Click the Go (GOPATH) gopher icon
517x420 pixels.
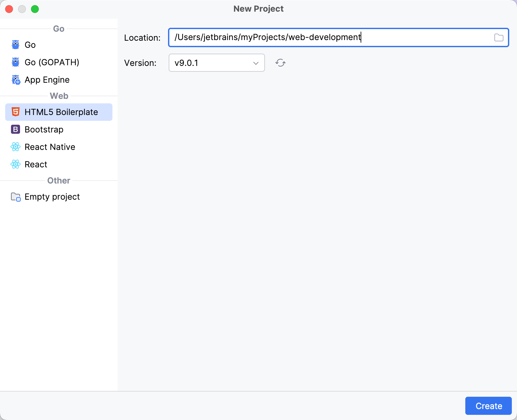pos(15,62)
